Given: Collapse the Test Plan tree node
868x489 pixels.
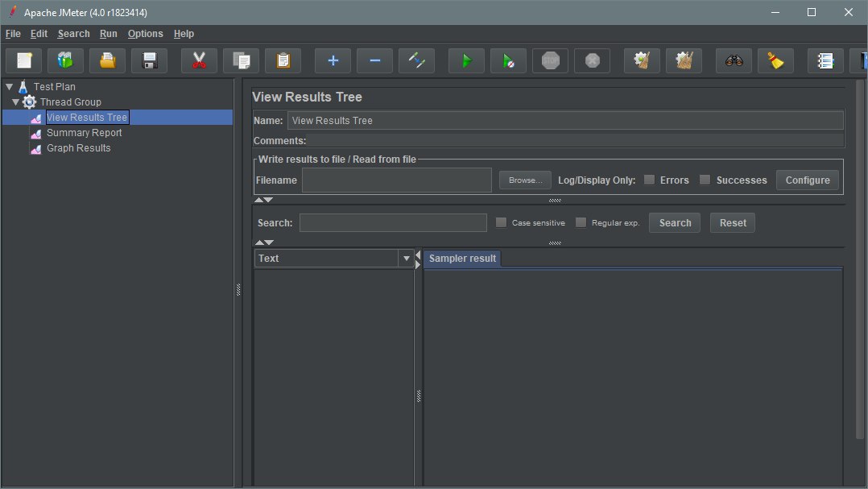Looking at the screenshot, I should click(x=10, y=86).
